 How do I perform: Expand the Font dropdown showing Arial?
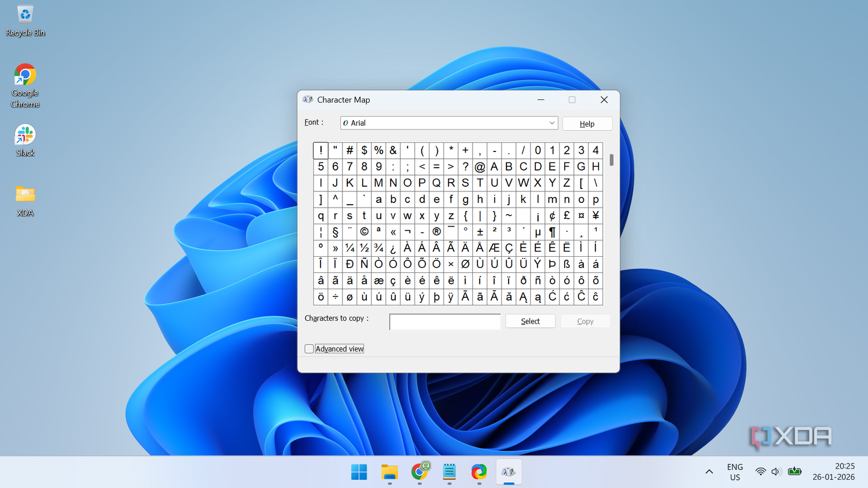tap(449, 123)
